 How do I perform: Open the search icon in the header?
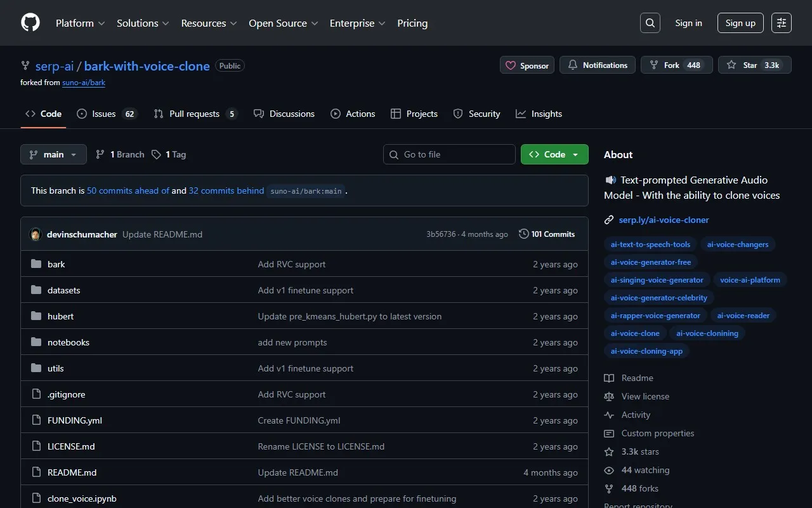(650, 22)
